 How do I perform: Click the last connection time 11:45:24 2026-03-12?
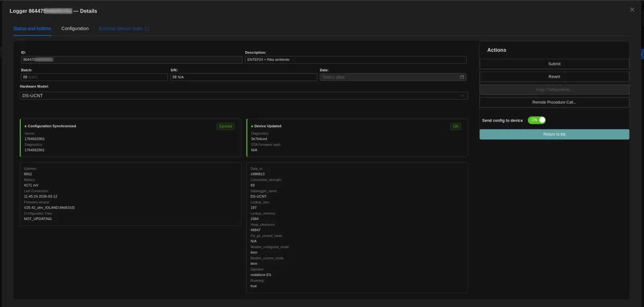(40, 197)
